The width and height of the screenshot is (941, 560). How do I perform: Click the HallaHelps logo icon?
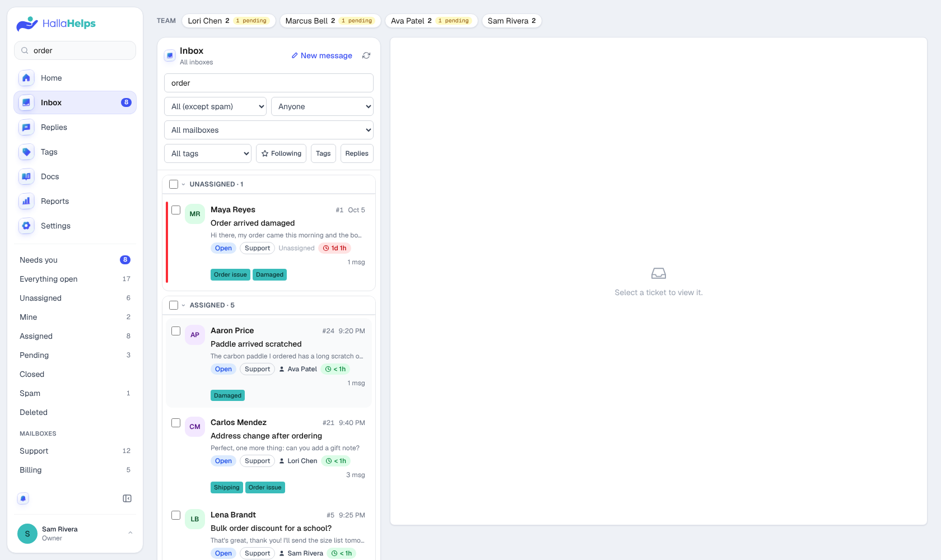click(27, 24)
